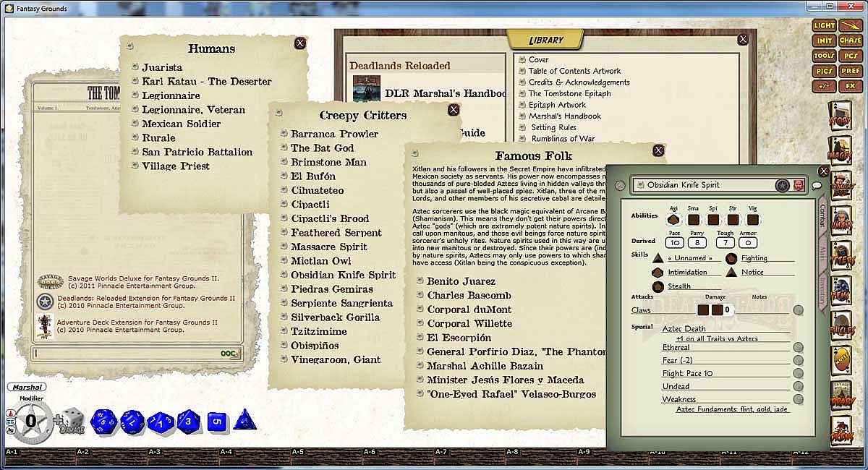The width and height of the screenshot is (868, 470).
Task: Open the Humans card in the sidebar
Action: click(x=841, y=221)
